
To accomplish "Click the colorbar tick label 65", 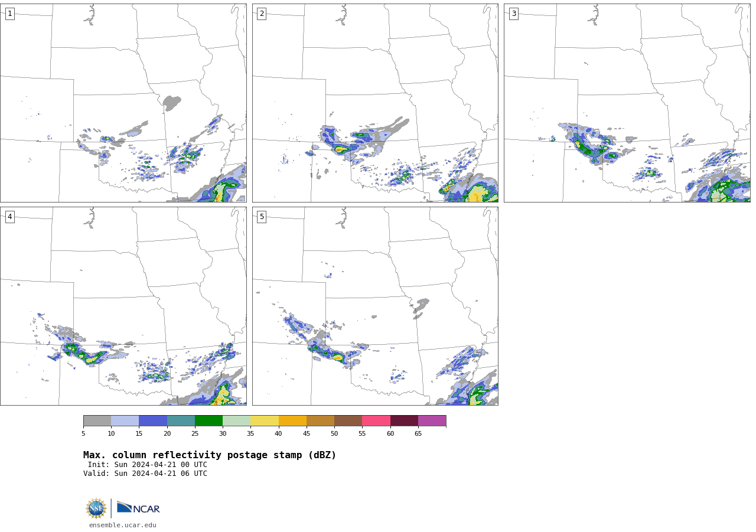I will click(x=418, y=434).
